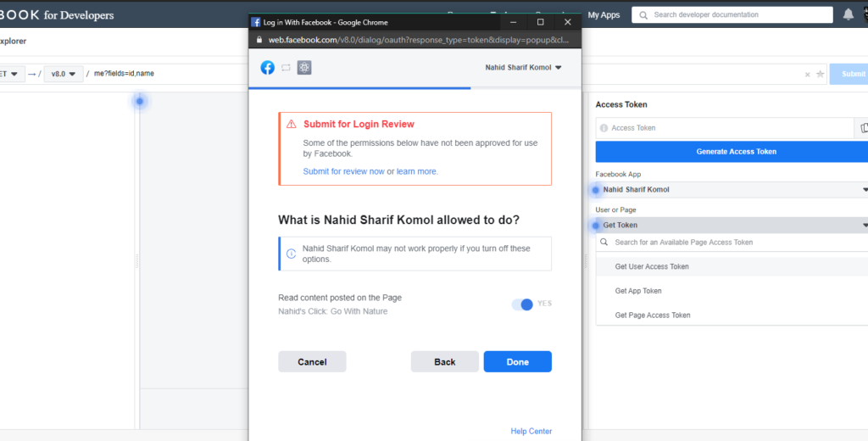Click the Back button in the dialog
Viewport: 868px width, 441px height.
[x=444, y=362]
